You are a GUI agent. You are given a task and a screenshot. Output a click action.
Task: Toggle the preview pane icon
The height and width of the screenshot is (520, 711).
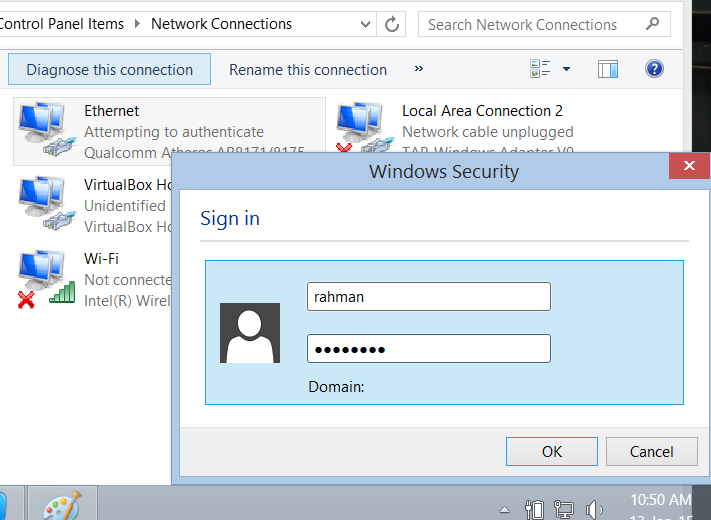[608, 69]
